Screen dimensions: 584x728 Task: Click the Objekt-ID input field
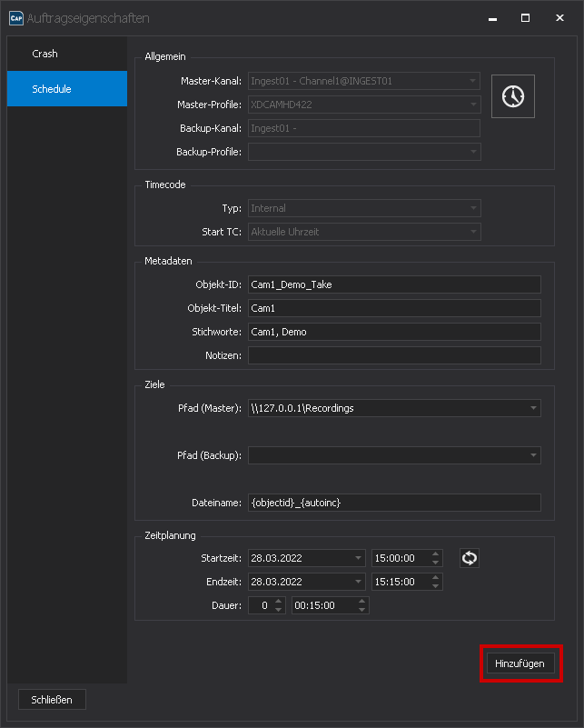click(394, 284)
